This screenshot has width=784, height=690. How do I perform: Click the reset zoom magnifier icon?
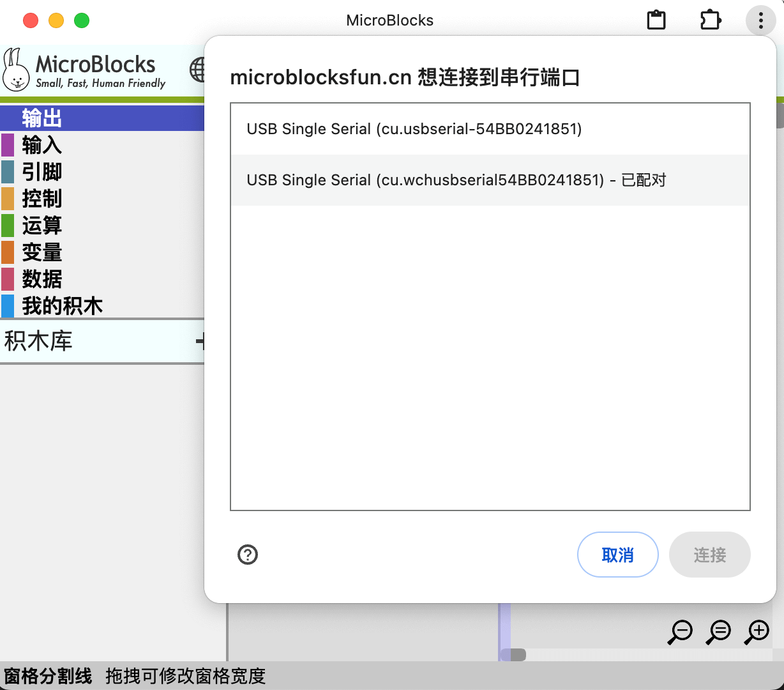(x=719, y=632)
